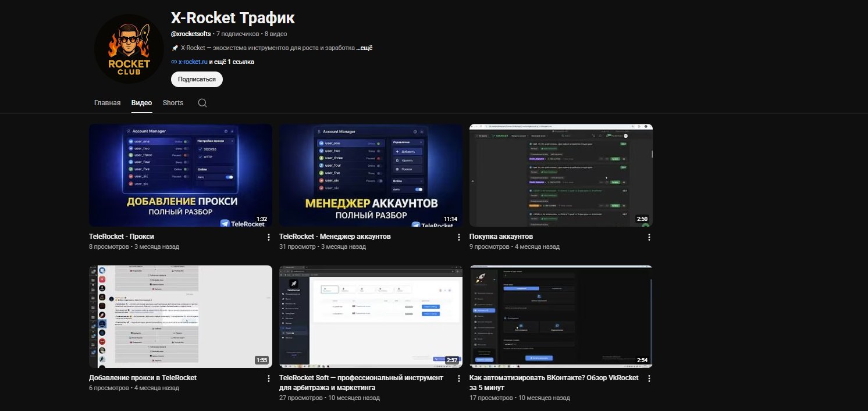Click the link icon beside x-rocket.ru
868x411 pixels.
174,62
